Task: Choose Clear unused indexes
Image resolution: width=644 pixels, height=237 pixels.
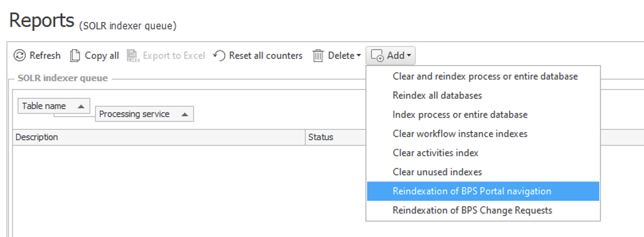Action: [437, 172]
